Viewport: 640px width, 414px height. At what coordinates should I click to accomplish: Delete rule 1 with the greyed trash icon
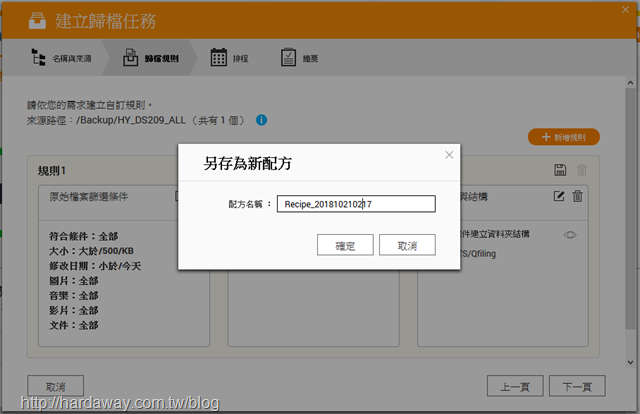tap(582, 170)
